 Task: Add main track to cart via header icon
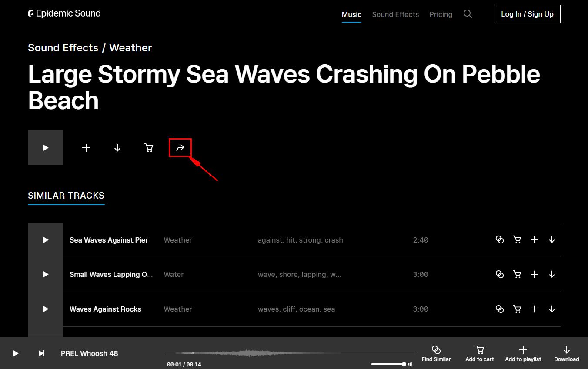click(x=149, y=148)
